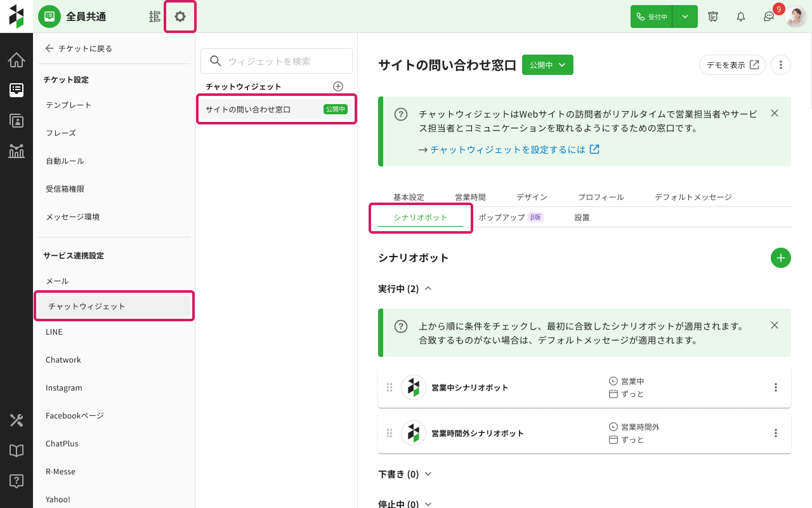Click the tools wrench icon in sidebar
The height and width of the screenshot is (508, 812).
16,420
